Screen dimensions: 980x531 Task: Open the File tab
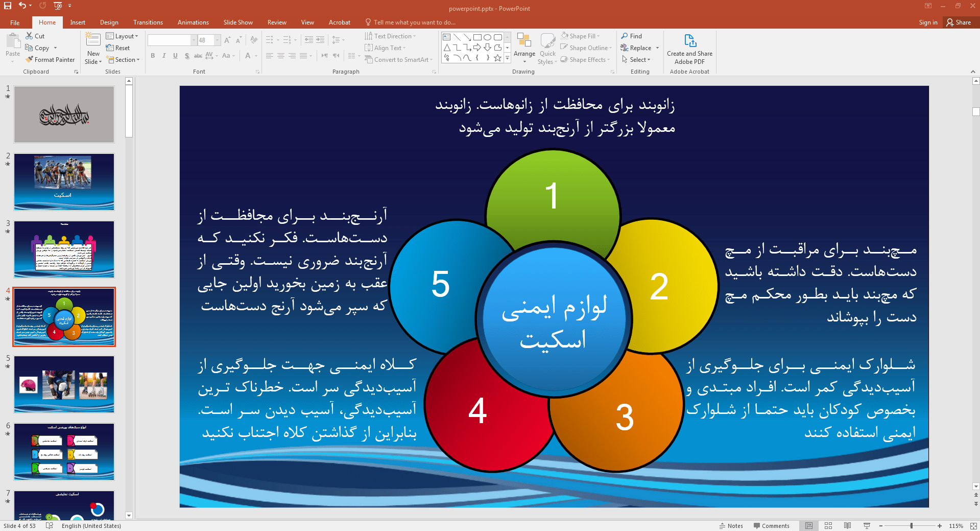[x=15, y=22]
